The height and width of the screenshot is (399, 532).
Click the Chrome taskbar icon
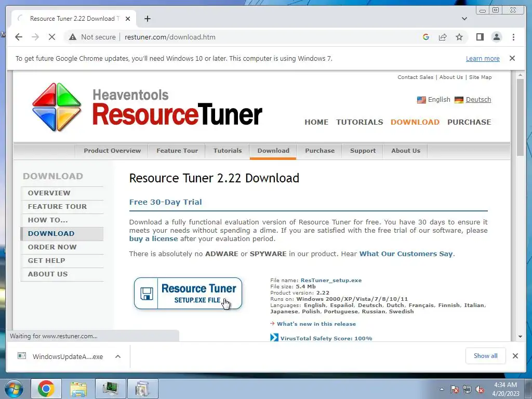(x=46, y=389)
